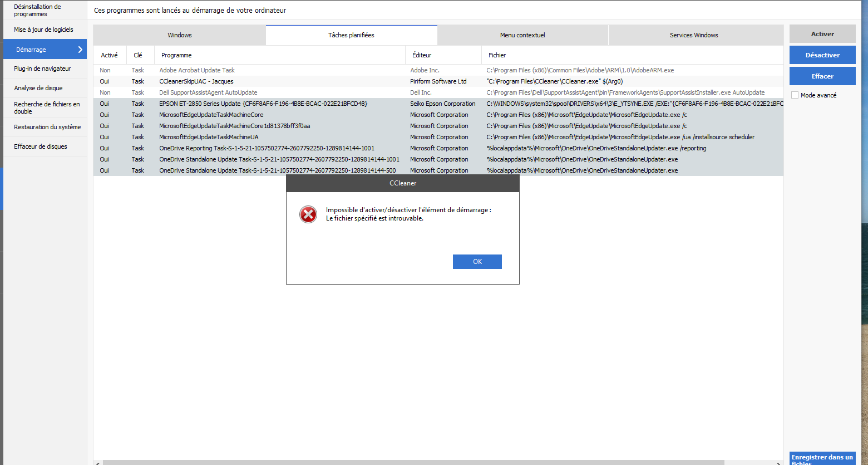Select OneDrive Standalone Update Task ending -500
This screenshot has width=868, height=465.
438,170
